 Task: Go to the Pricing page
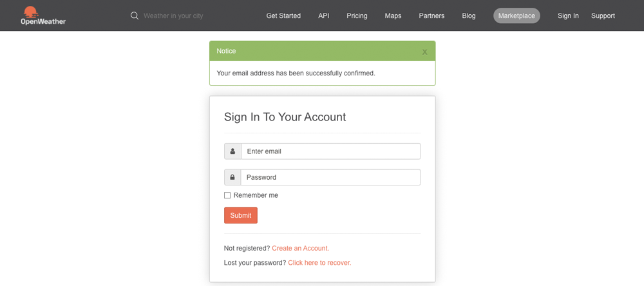pos(357,15)
